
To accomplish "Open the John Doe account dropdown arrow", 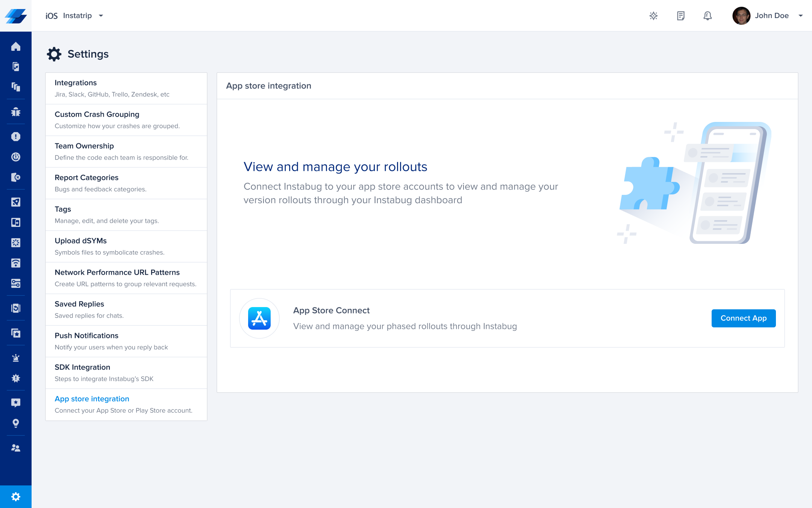I will 801,15.
